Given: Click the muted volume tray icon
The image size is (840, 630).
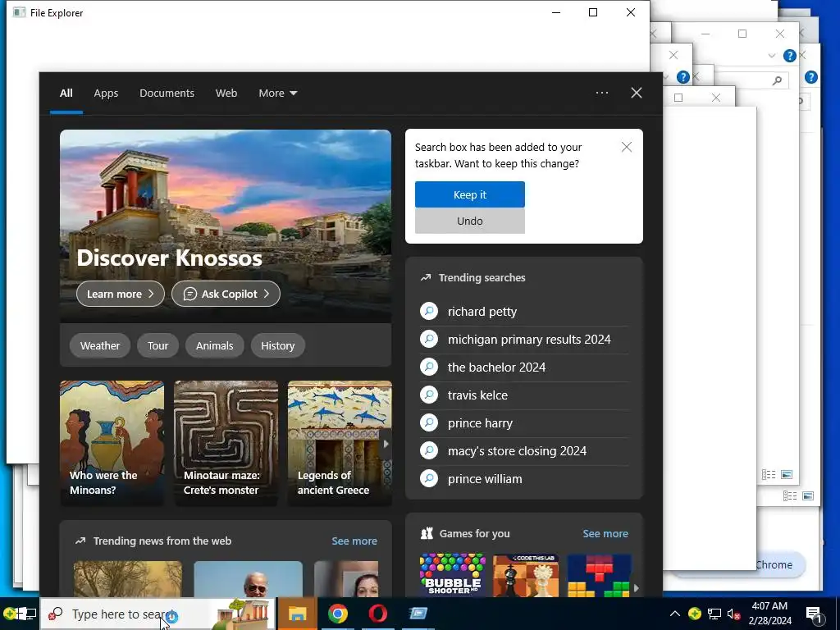Looking at the screenshot, I should pyautogui.click(x=733, y=614).
